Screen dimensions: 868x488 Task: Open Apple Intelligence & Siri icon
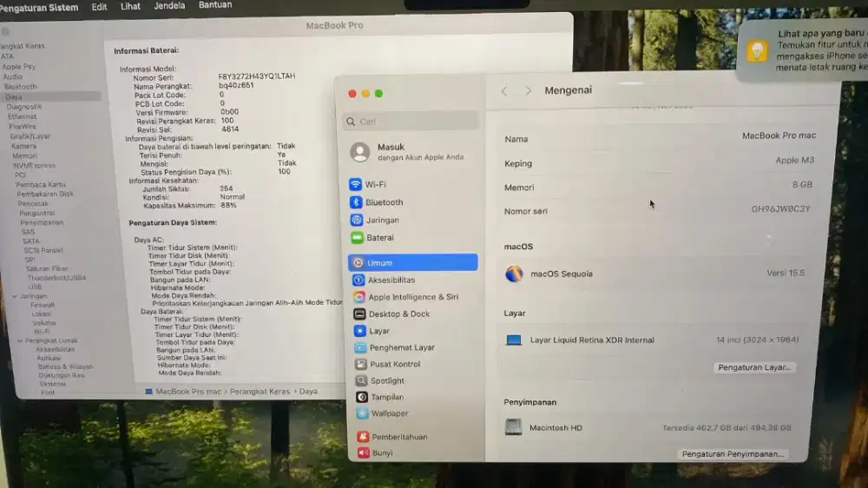coord(359,297)
